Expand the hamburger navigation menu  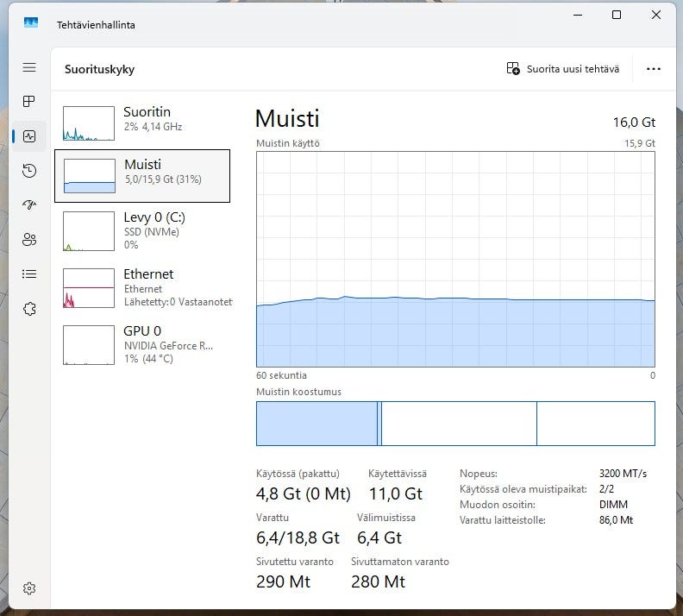(29, 67)
